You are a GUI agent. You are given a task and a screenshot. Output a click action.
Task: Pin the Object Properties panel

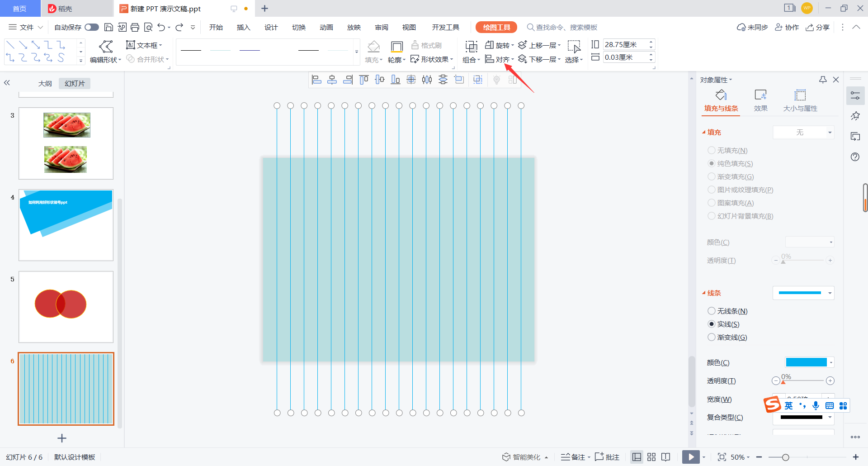(x=823, y=80)
